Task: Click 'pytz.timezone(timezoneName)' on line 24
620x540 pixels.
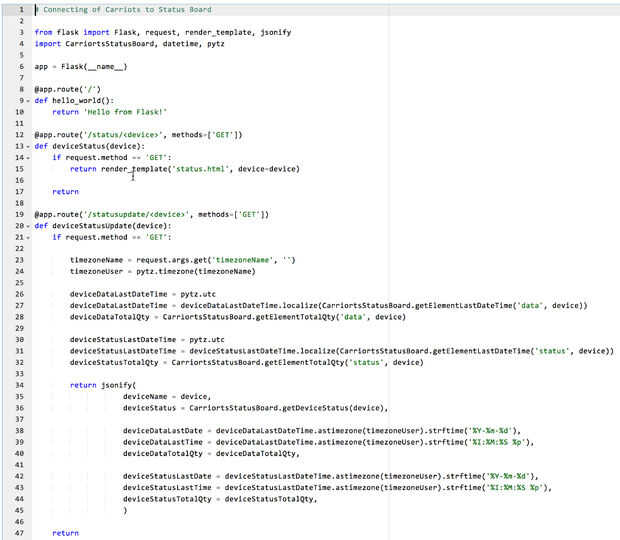Action: [x=196, y=272]
